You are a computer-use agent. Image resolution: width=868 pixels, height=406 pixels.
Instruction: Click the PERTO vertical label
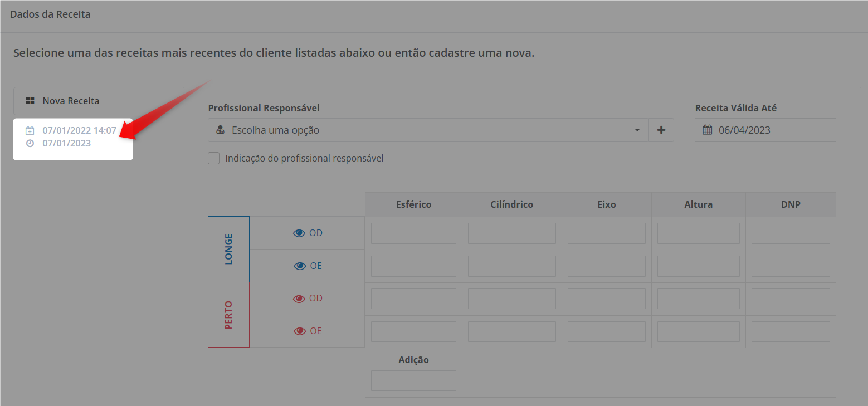coord(228,315)
